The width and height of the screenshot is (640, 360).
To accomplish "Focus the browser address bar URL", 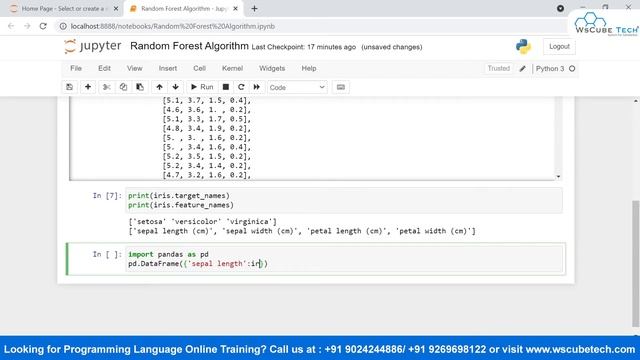I will pos(173,26).
